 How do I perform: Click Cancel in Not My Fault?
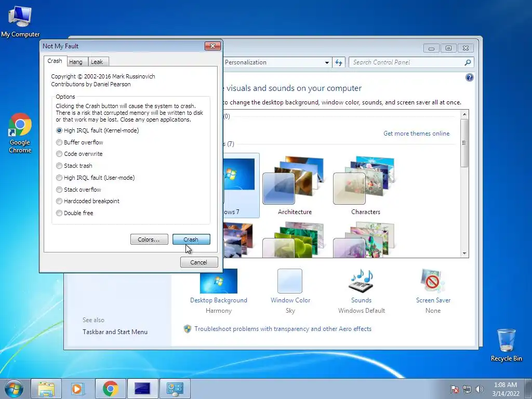199,262
